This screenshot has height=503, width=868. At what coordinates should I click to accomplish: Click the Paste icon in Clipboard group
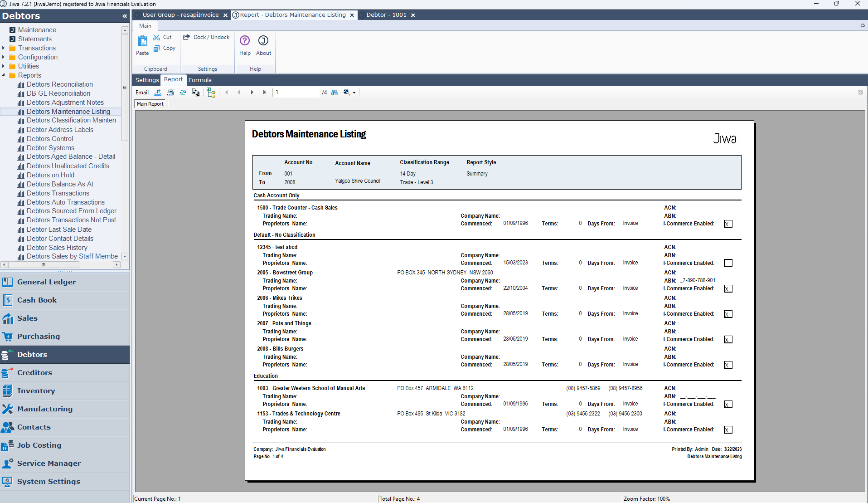(x=142, y=45)
